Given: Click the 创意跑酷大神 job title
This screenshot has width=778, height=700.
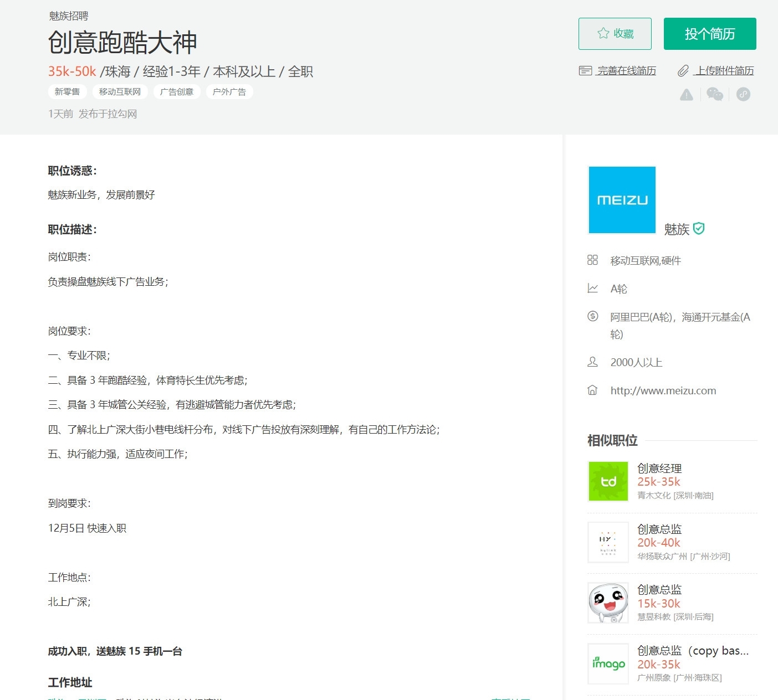Looking at the screenshot, I should [122, 43].
